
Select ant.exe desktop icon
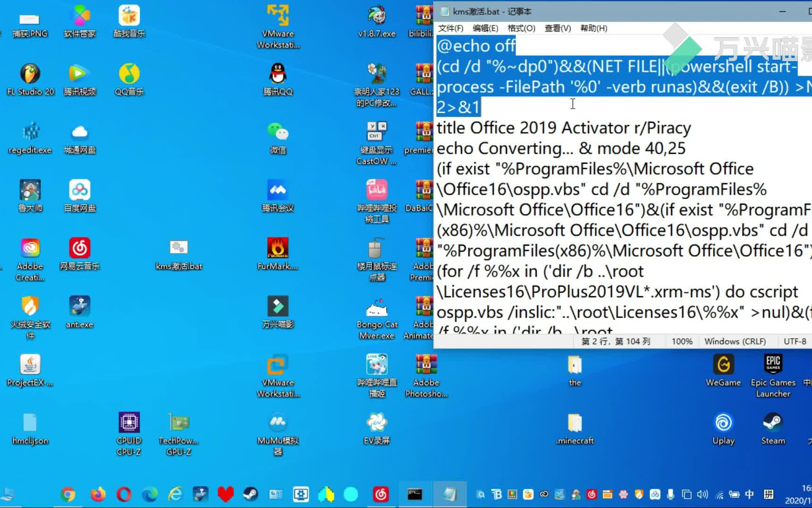click(x=80, y=312)
